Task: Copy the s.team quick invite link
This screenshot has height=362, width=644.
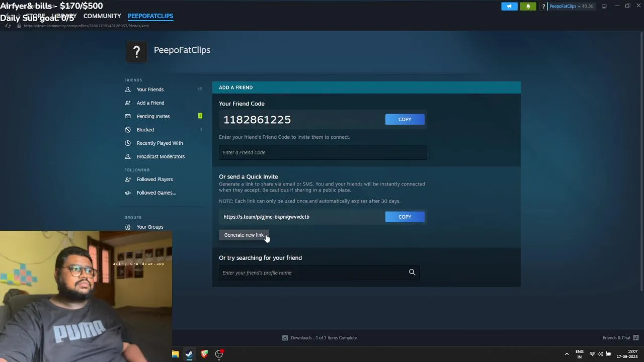Action: click(x=405, y=217)
